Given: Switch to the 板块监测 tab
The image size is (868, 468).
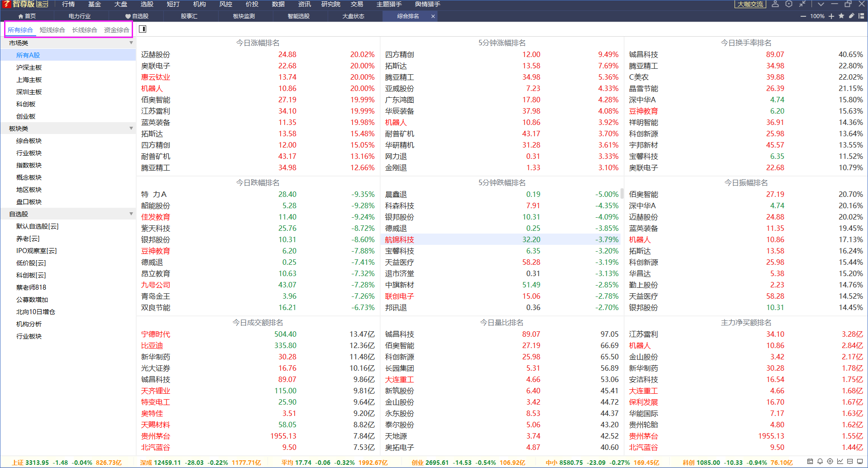Looking at the screenshot, I should coord(244,16).
